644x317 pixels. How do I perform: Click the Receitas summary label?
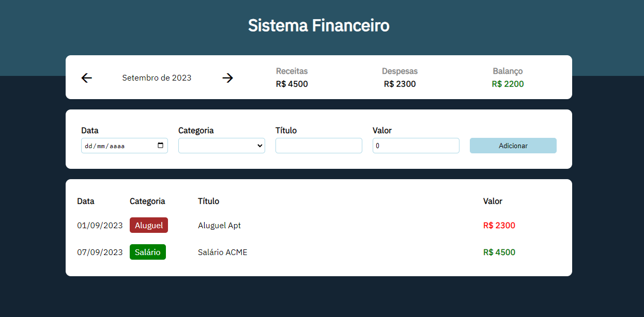pyautogui.click(x=291, y=71)
